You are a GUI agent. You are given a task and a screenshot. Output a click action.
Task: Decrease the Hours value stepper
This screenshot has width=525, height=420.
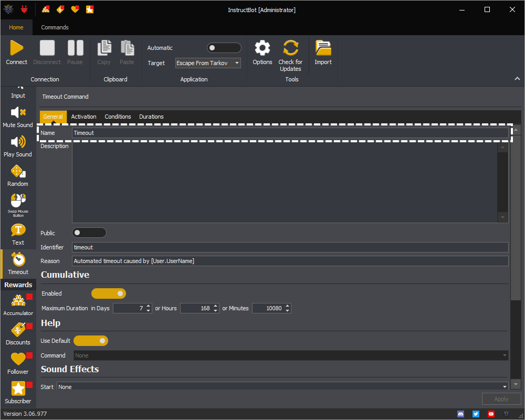216,310
